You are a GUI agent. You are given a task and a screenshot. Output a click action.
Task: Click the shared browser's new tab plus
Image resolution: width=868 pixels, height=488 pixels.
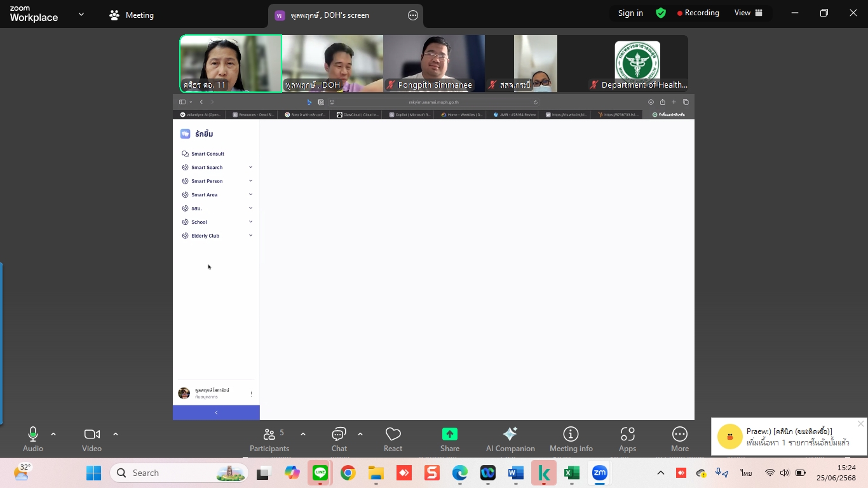(674, 102)
